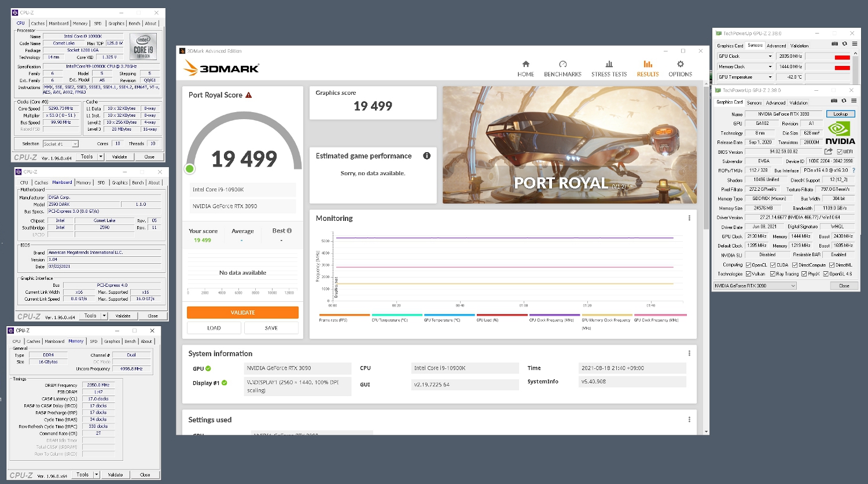Click the refresh icon in GPU-Z Graphics Card window
Viewport: 868px width, 484px height.
tap(845, 101)
